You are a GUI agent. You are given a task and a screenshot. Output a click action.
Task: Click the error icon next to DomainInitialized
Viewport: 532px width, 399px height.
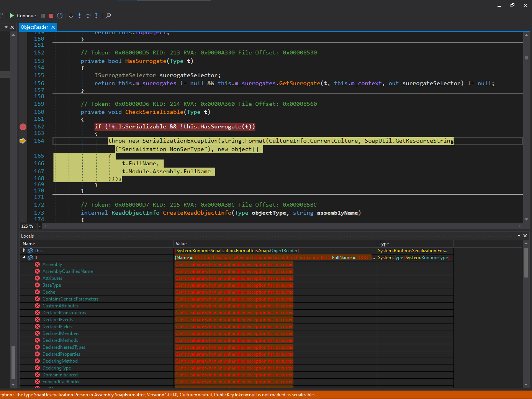[x=38, y=375]
